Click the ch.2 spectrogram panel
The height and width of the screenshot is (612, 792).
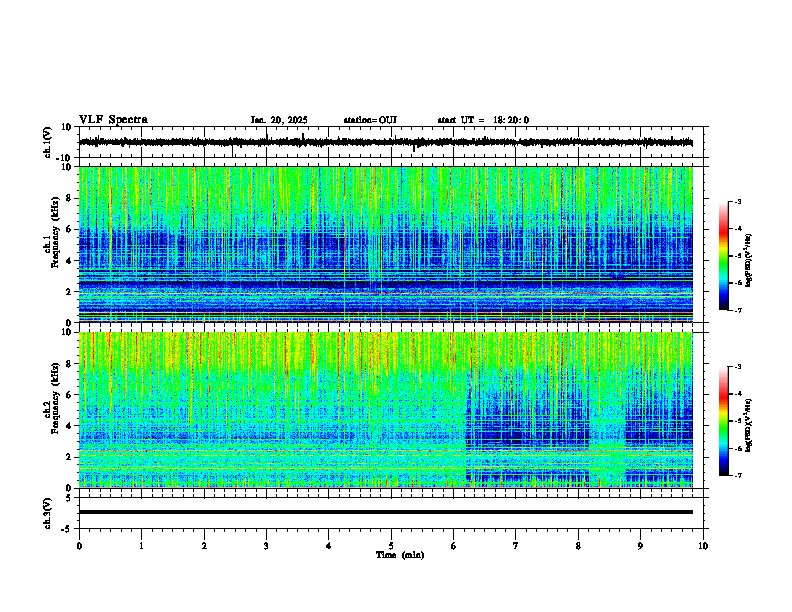click(x=386, y=410)
